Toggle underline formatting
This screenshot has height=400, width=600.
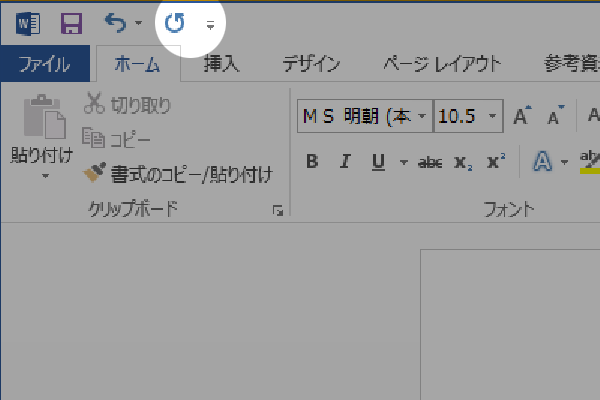pyautogui.click(x=378, y=162)
